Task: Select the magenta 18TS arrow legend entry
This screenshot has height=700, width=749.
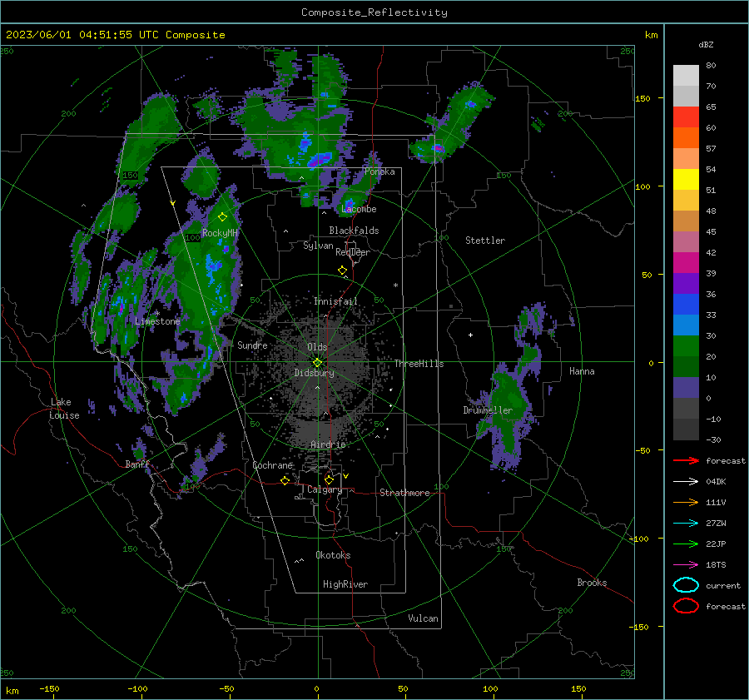Action: point(686,565)
